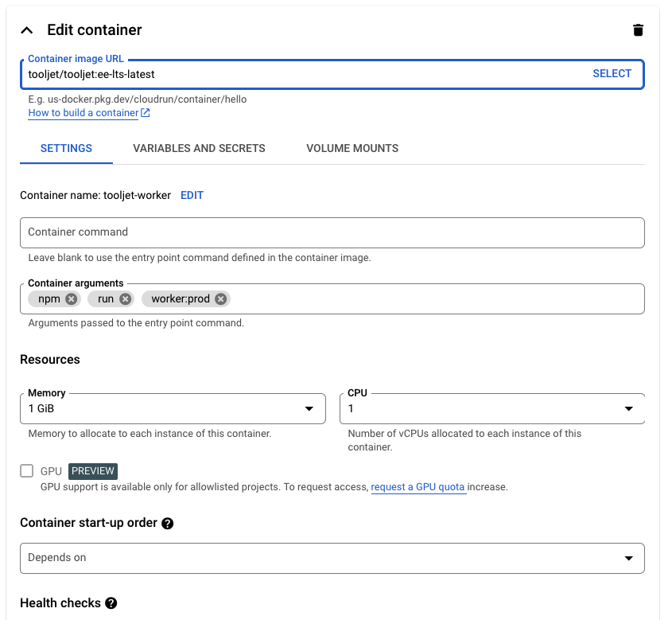Remove the run argument chip

click(x=125, y=299)
